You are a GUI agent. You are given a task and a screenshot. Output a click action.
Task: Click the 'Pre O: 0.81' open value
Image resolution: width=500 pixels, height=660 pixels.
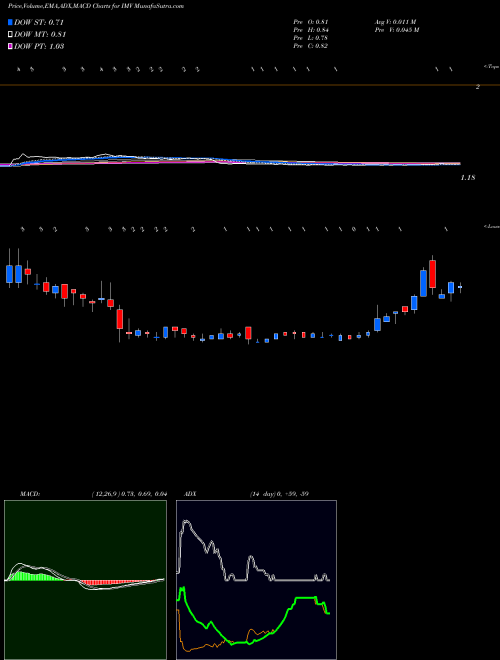(311, 21)
